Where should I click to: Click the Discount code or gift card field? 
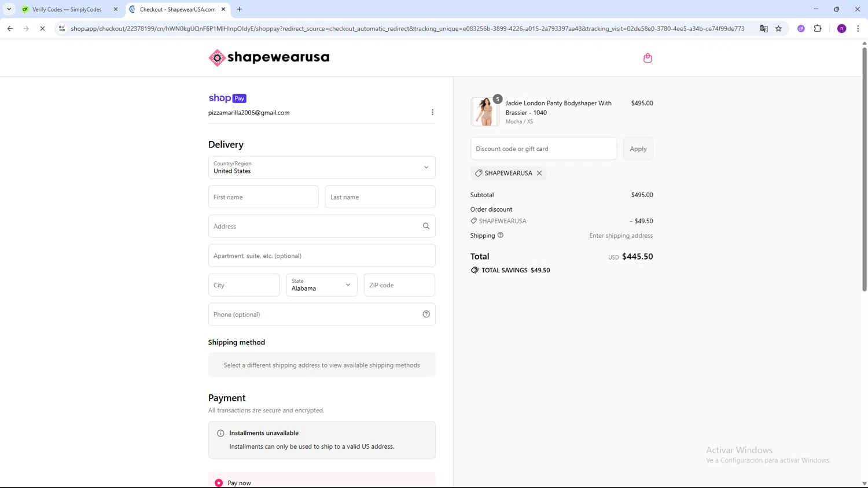coord(543,149)
